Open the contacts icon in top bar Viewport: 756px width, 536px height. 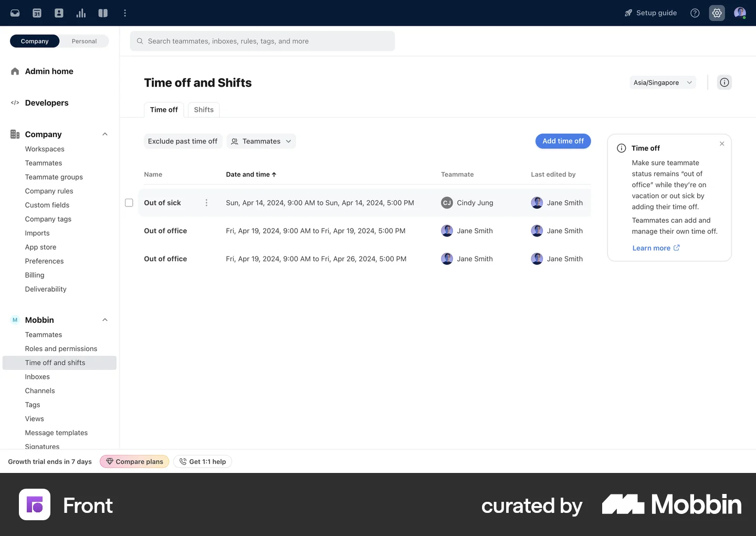pyautogui.click(x=59, y=13)
